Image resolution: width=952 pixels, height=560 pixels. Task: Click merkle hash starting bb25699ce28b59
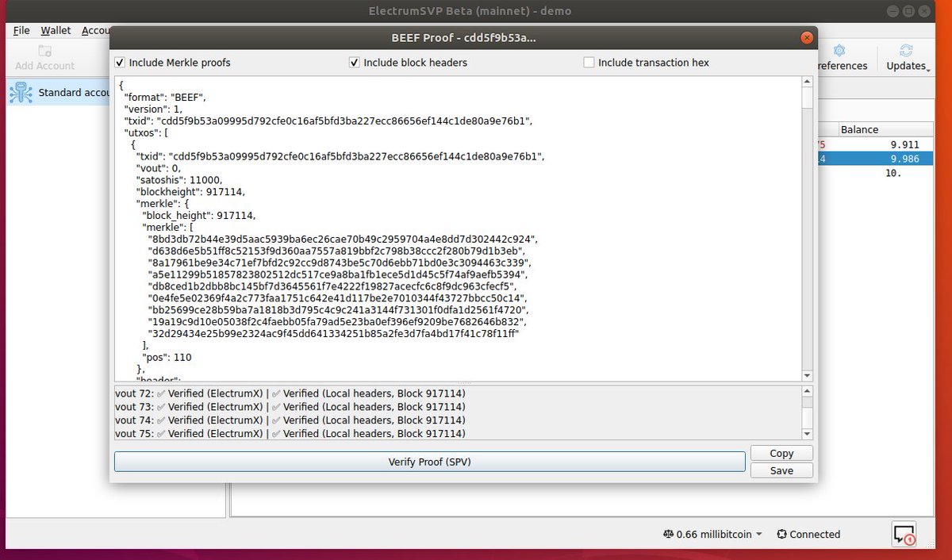[338, 310]
